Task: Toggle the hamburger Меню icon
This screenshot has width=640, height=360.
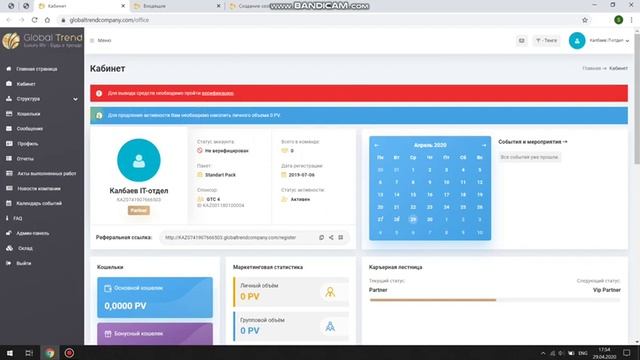Action: coord(92,40)
